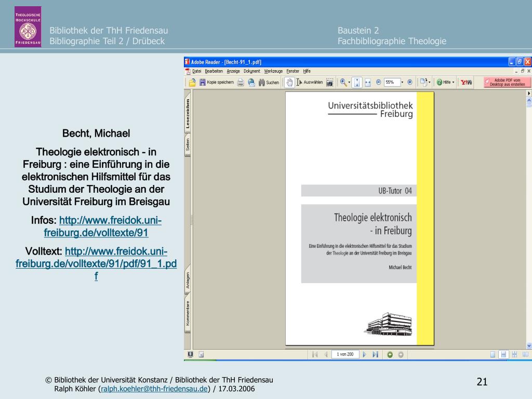Viewport: 532px width, 399px height.
Task: Click the grey next view button
Action: point(401,354)
